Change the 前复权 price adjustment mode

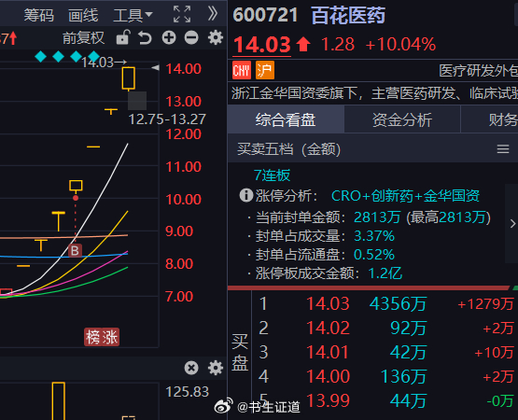(x=83, y=38)
